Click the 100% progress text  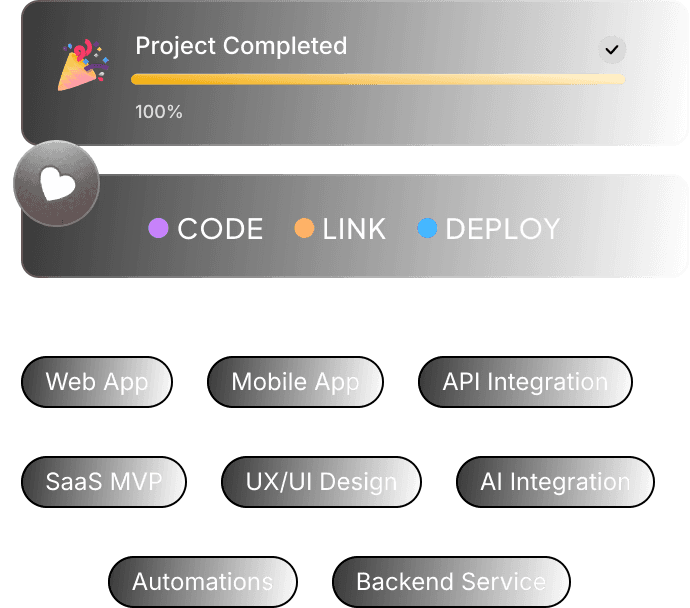tap(158, 112)
